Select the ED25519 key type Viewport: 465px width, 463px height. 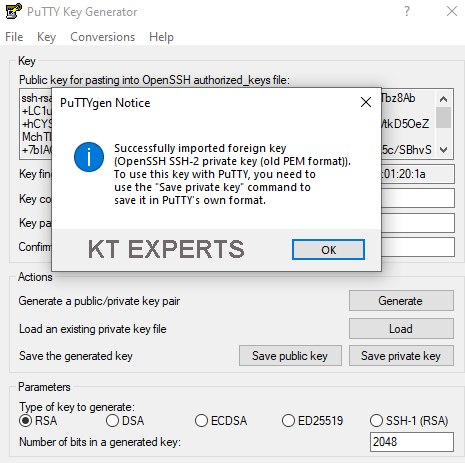point(288,421)
